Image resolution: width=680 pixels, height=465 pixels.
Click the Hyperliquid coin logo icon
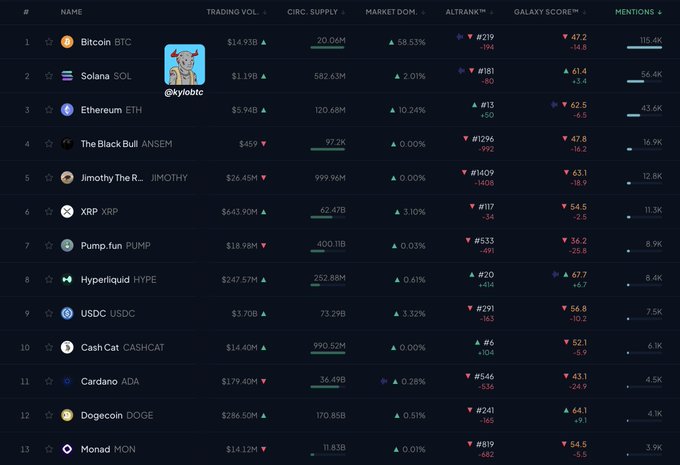point(67,279)
